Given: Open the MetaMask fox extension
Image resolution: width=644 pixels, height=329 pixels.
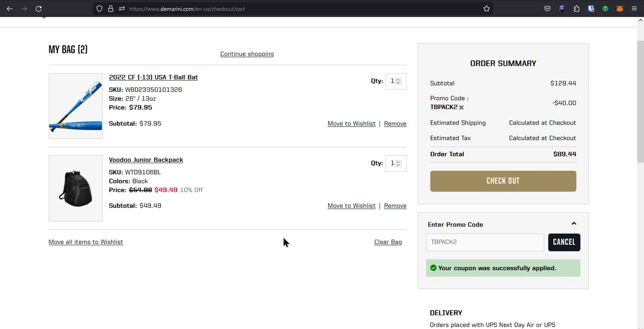Looking at the screenshot, I should point(620,9).
